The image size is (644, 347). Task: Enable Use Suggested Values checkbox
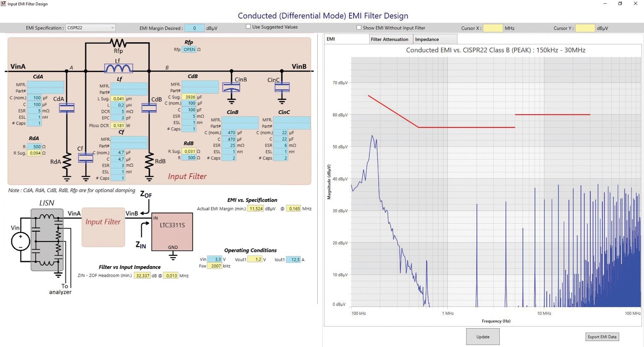pos(248,27)
